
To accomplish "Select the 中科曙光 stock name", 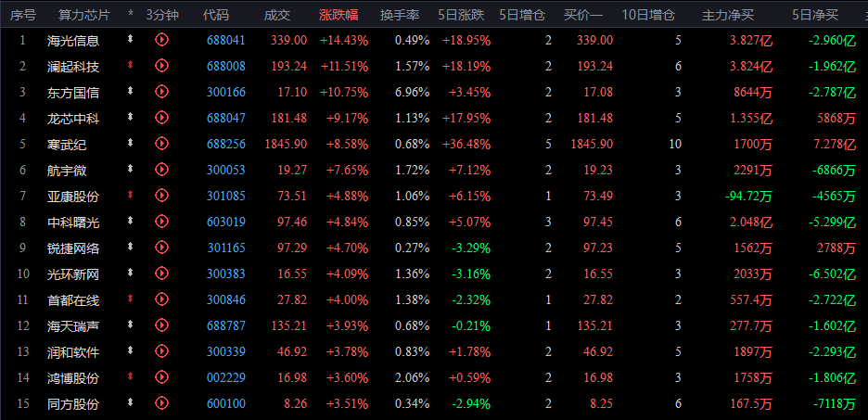I will [x=73, y=223].
